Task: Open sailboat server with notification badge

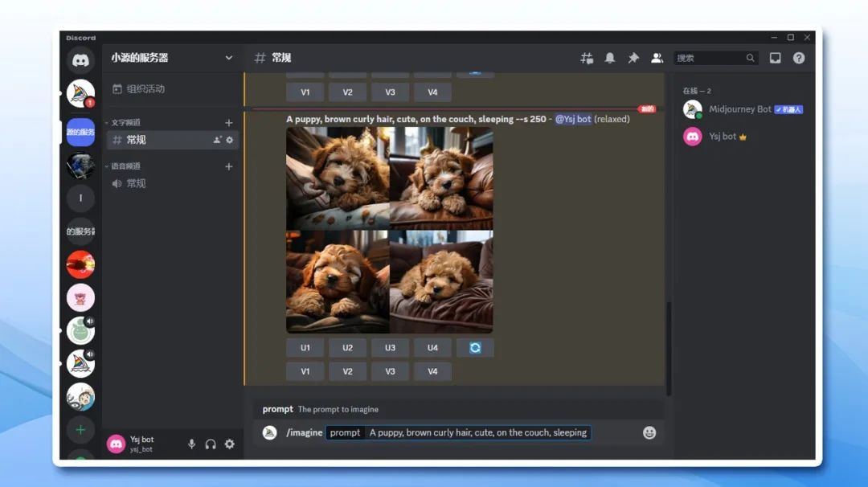Action: coord(80,93)
